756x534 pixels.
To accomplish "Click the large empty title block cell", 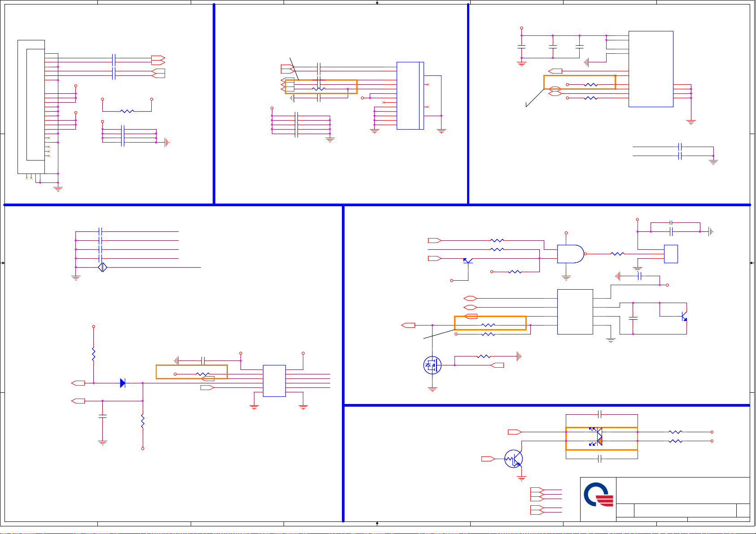I will tap(682, 491).
